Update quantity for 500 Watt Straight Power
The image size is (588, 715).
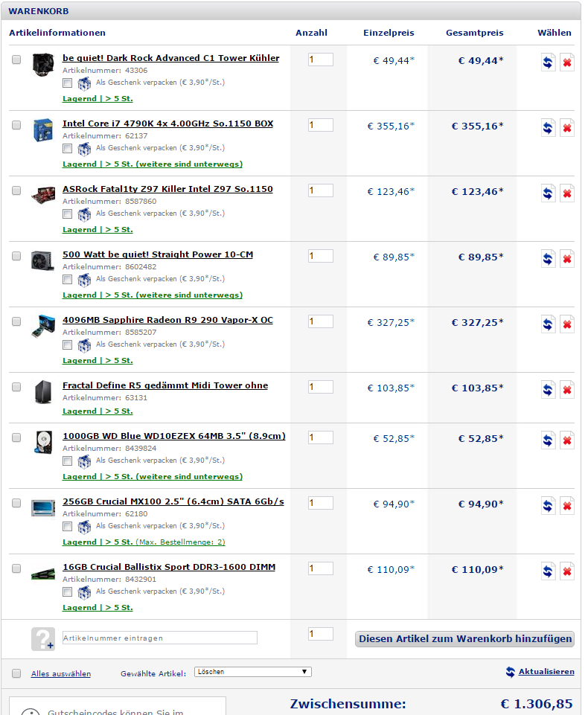tap(548, 259)
